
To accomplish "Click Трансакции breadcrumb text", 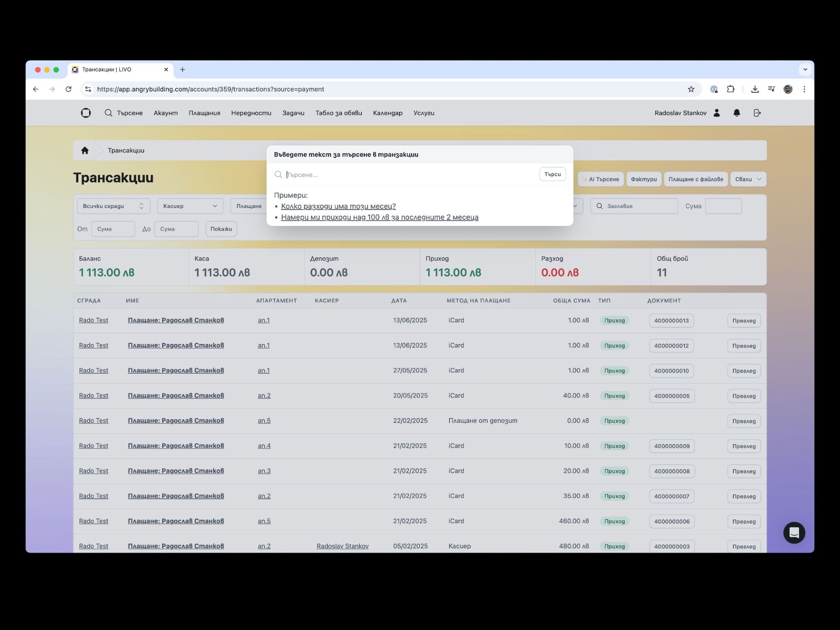I will (x=126, y=150).
